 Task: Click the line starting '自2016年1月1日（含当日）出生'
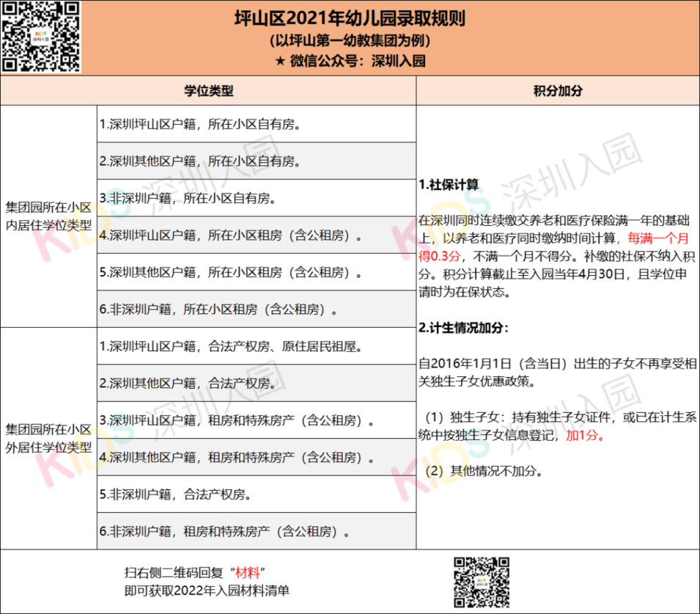pyautogui.click(x=558, y=364)
